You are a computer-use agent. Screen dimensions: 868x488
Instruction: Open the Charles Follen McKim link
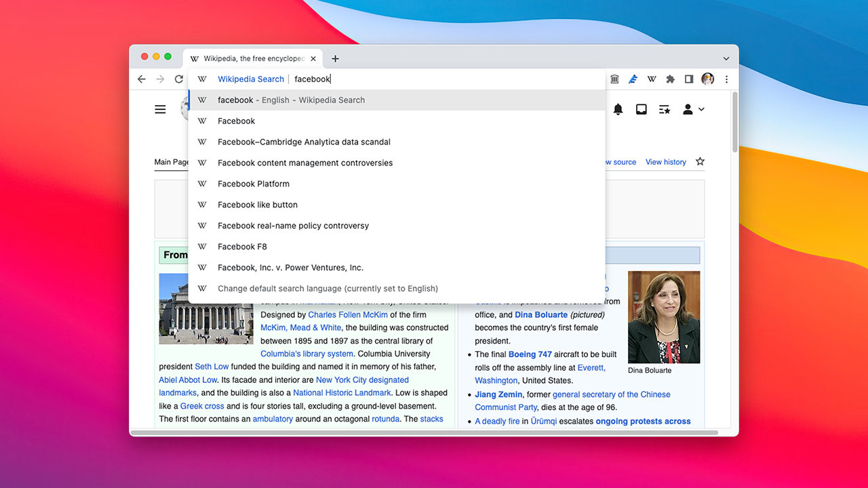click(x=348, y=314)
